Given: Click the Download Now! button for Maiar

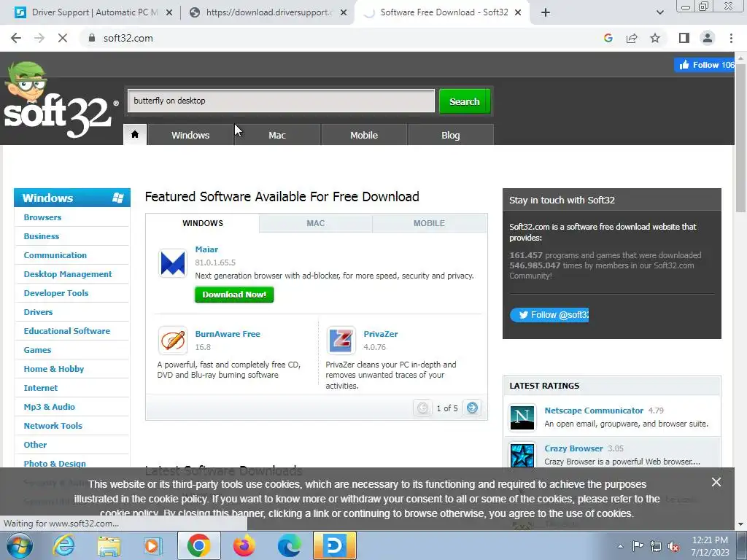Looking at the screenshot, I should click(x=234, y=295).
